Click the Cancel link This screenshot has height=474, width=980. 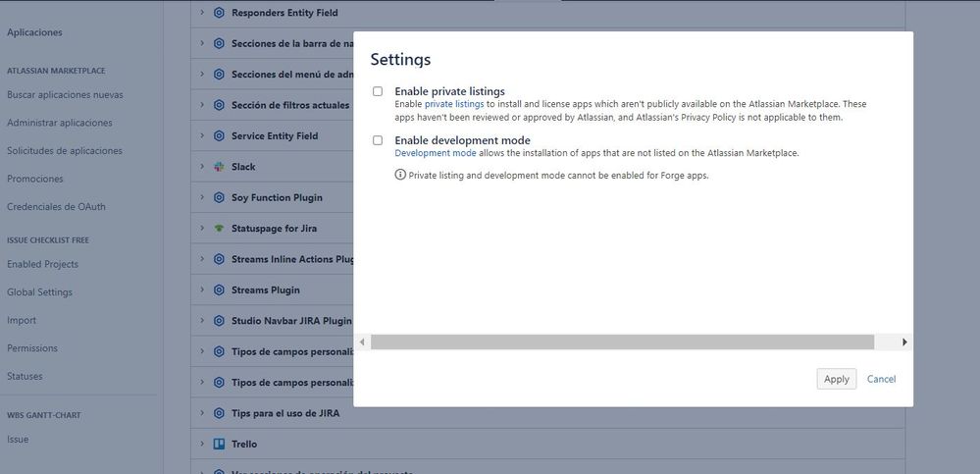(x=881, y=379)
